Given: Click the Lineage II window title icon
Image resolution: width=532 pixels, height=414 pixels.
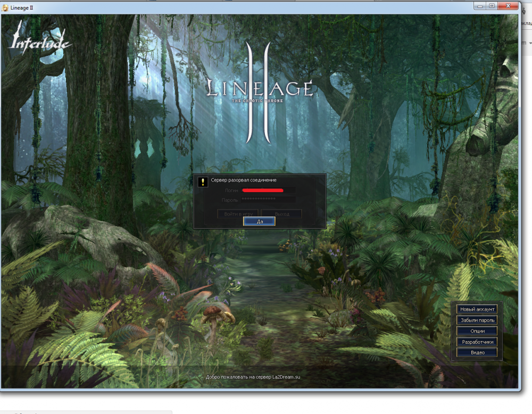Looking at the screenshot, I should click(5, 6).
